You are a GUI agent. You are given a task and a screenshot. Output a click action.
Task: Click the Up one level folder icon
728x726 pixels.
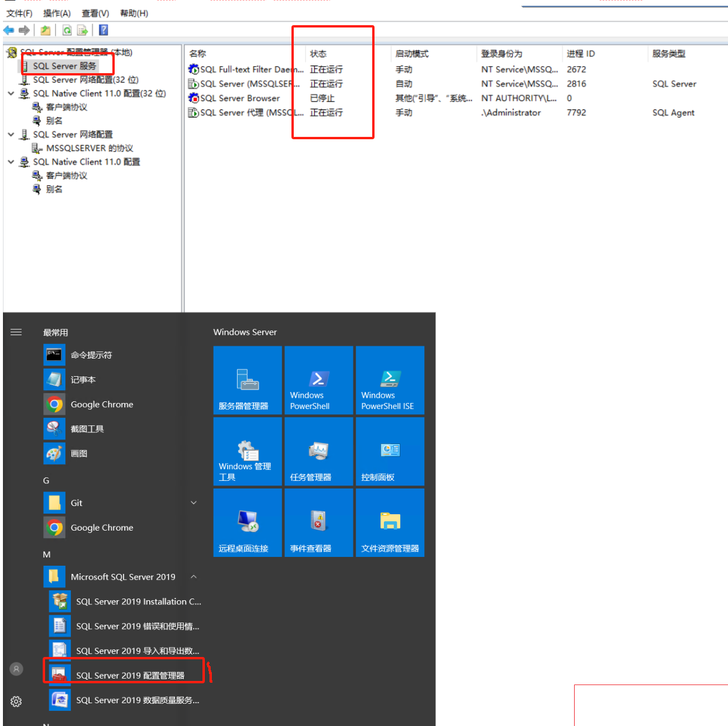(46, 30)
